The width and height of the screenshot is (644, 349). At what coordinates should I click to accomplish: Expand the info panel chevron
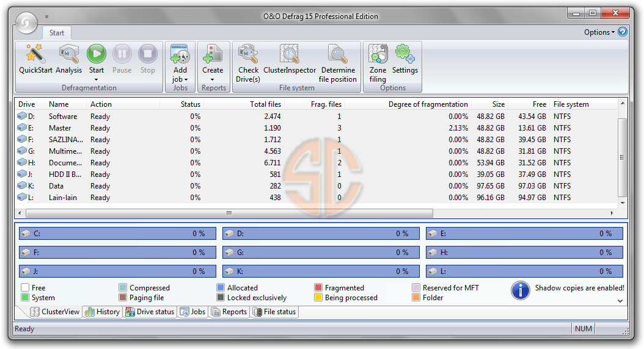pos(620,301)
